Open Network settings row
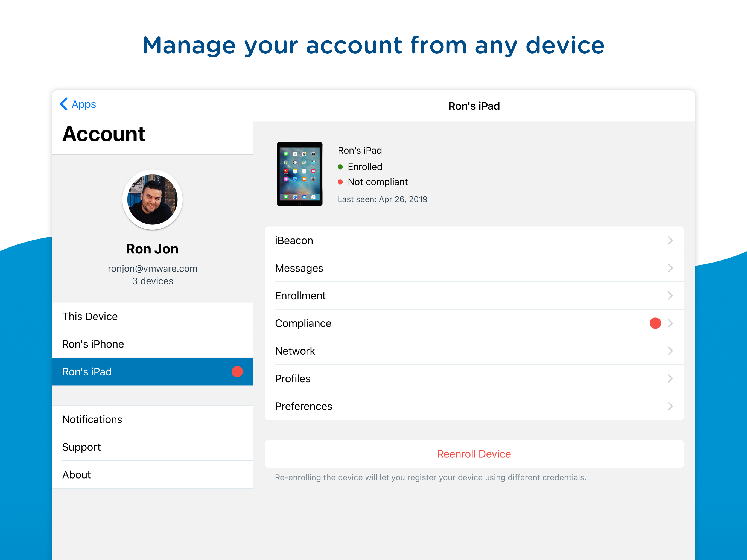This screenshot has width=747, height=560. 295,351
